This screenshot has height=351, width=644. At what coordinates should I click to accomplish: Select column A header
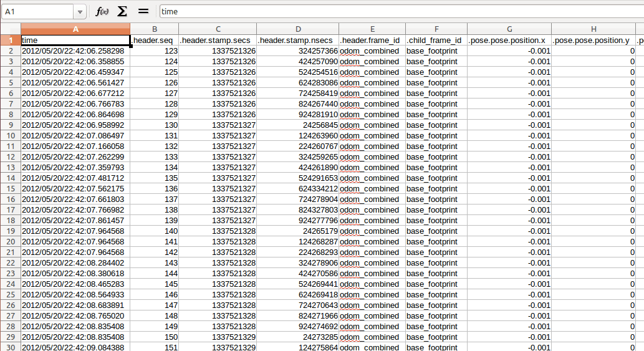point(75,29)
